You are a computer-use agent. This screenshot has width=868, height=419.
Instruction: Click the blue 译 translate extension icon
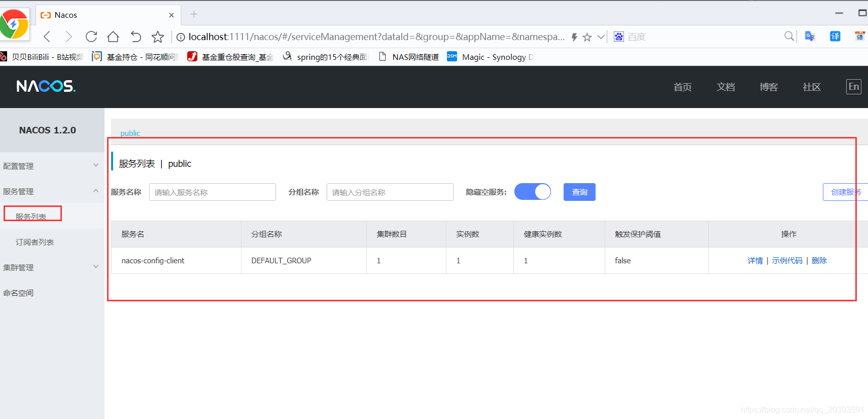[x=835, y=37]
